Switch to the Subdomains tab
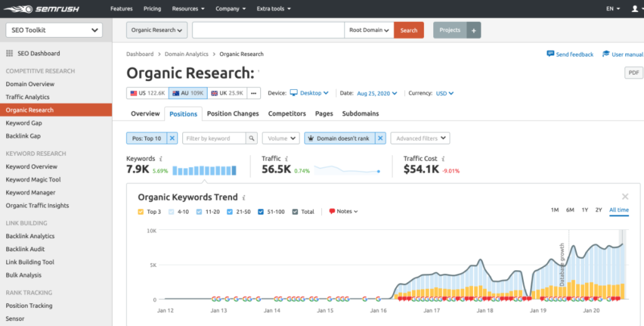The image size is (644, 326). pos(360,114)
